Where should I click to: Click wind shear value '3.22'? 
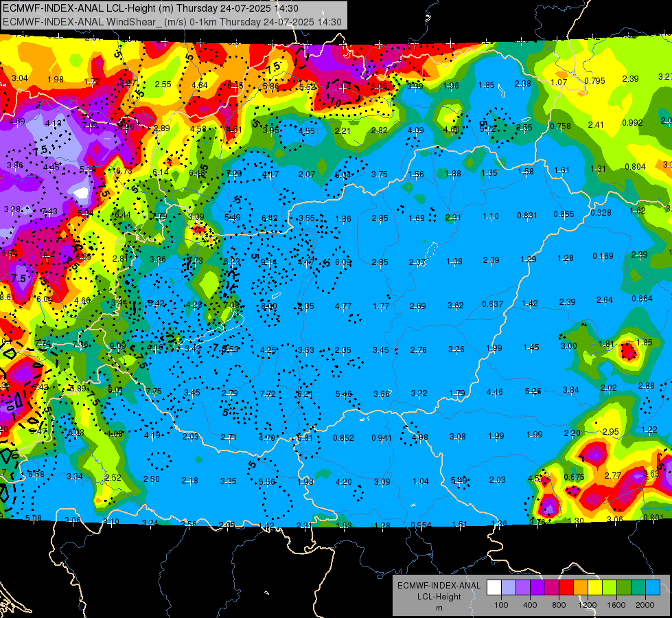coord(419,393)
